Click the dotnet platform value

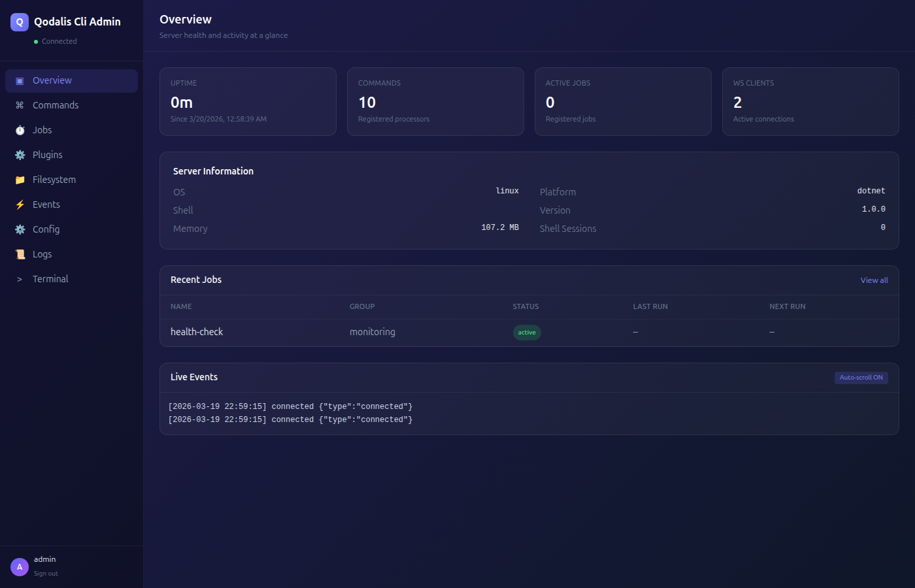[871, 191]
